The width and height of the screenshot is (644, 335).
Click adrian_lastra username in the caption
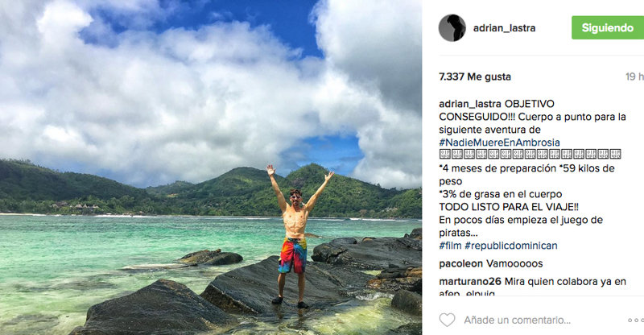click(x=470, y=105)
